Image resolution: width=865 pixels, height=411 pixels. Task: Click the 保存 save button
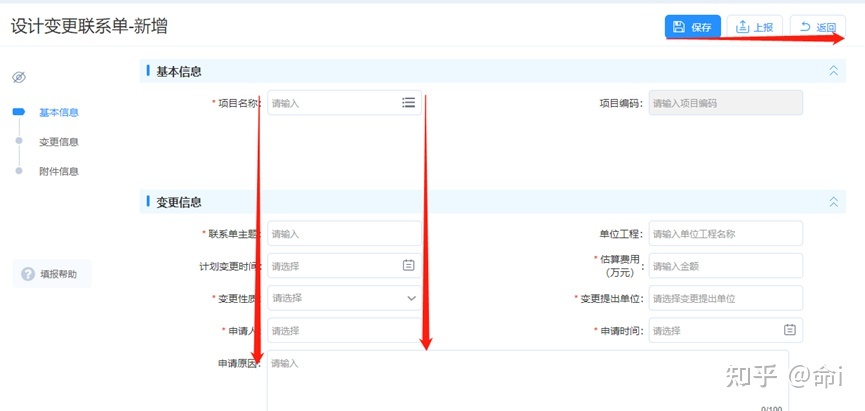pyautogui.click(x=692, y=27)
